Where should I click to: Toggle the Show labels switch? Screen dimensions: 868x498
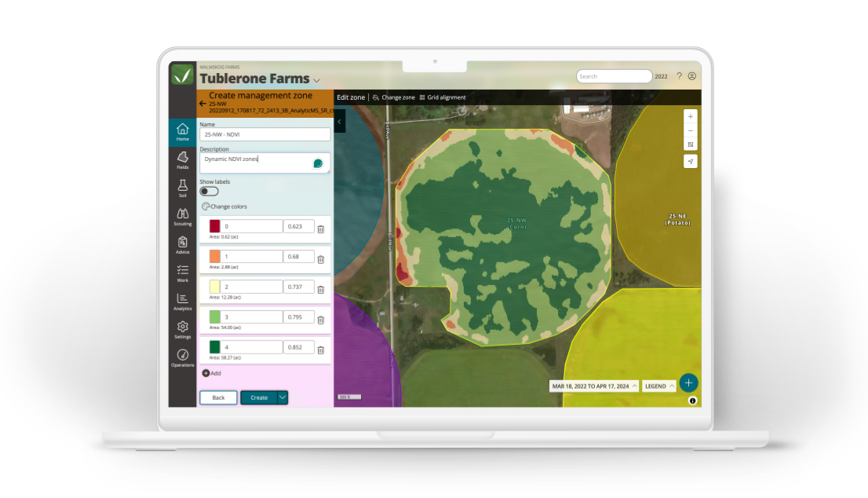tap(210, 192)
